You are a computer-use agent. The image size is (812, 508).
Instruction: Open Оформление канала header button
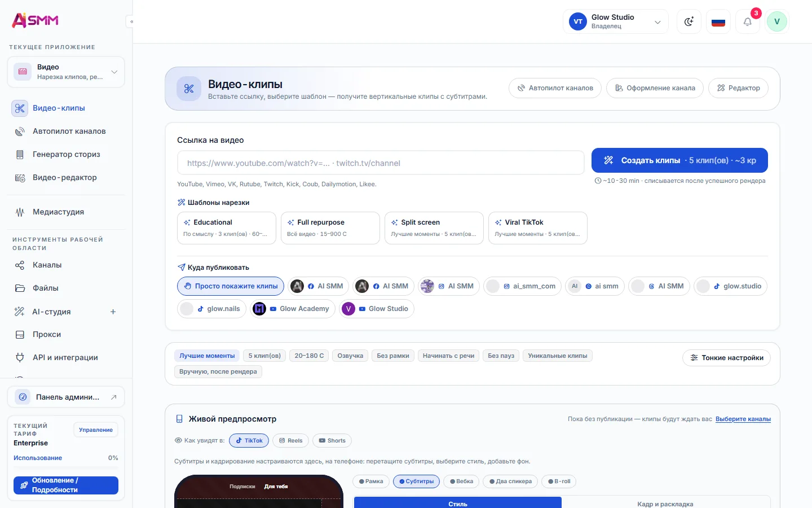coord(655,88)
